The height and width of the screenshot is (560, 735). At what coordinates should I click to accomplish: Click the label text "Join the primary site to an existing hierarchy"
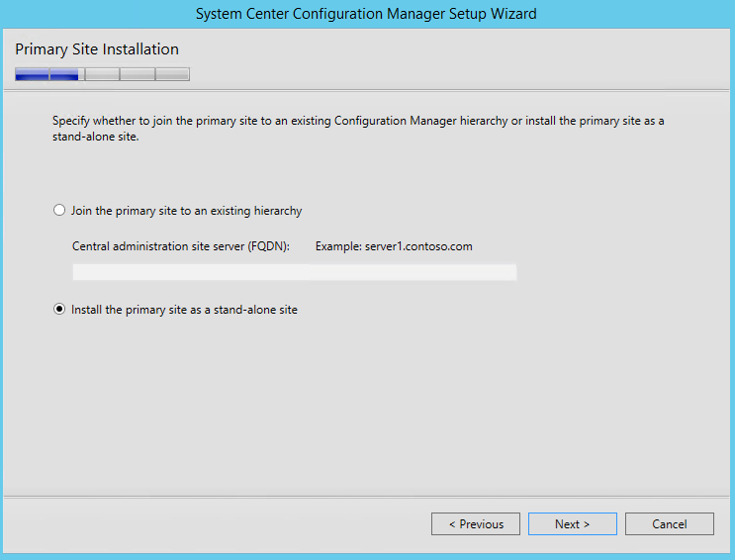pyautogui.click(x=187, y=211)
